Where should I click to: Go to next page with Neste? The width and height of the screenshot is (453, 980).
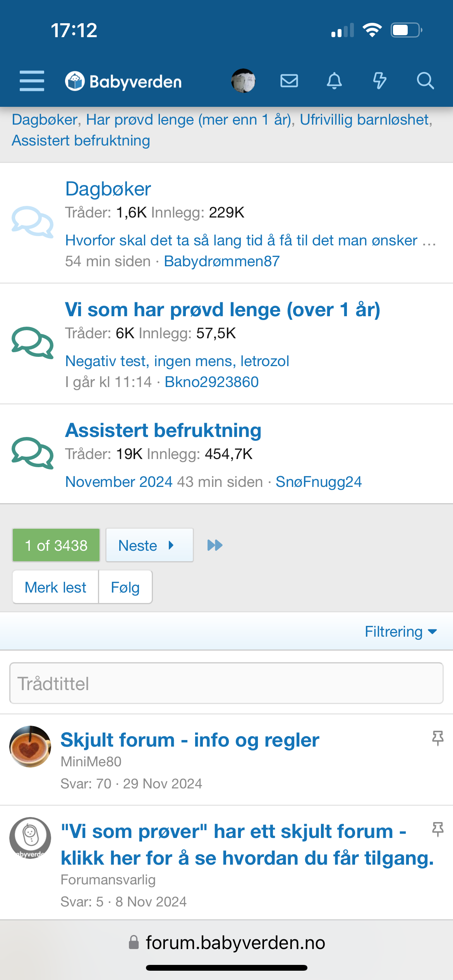(149, 545)
